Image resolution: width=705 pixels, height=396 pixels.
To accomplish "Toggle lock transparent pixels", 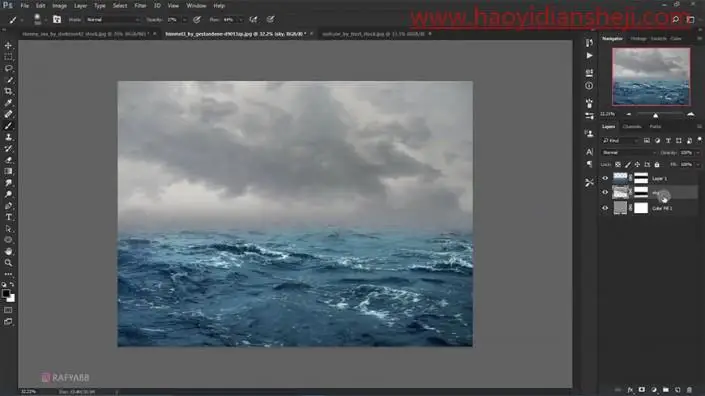I will pyautogui.click(x=618, y=165).
